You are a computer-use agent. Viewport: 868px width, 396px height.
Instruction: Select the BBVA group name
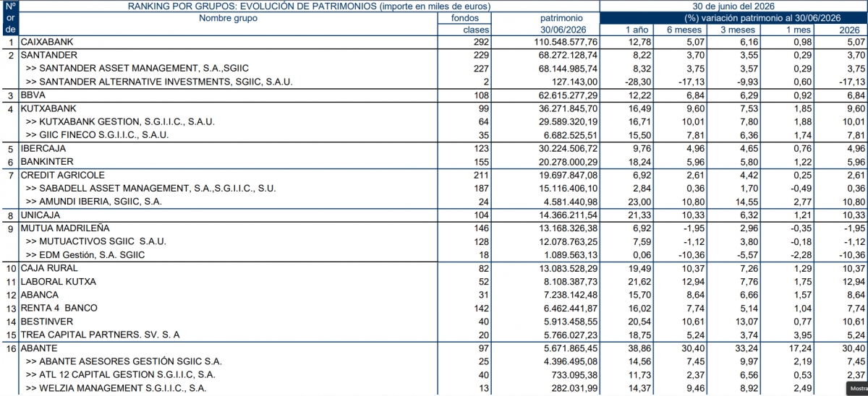pyautogui.click(x=35, y=95)
